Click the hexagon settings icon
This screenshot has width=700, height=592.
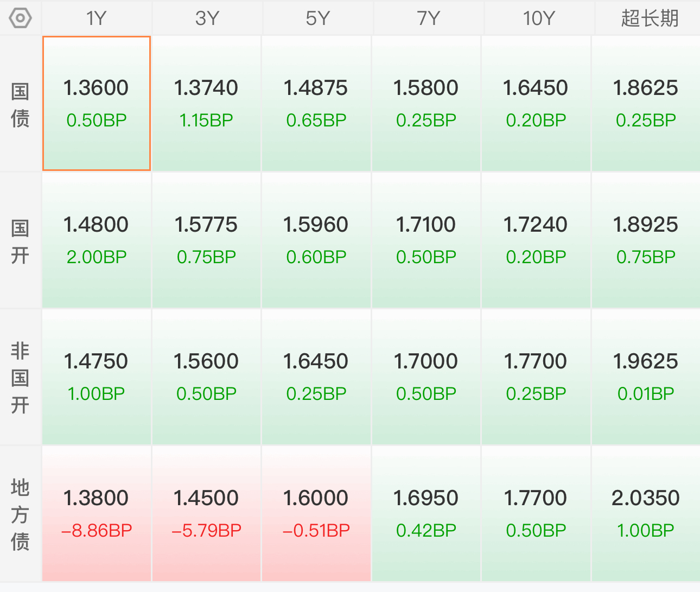[20, 18]
